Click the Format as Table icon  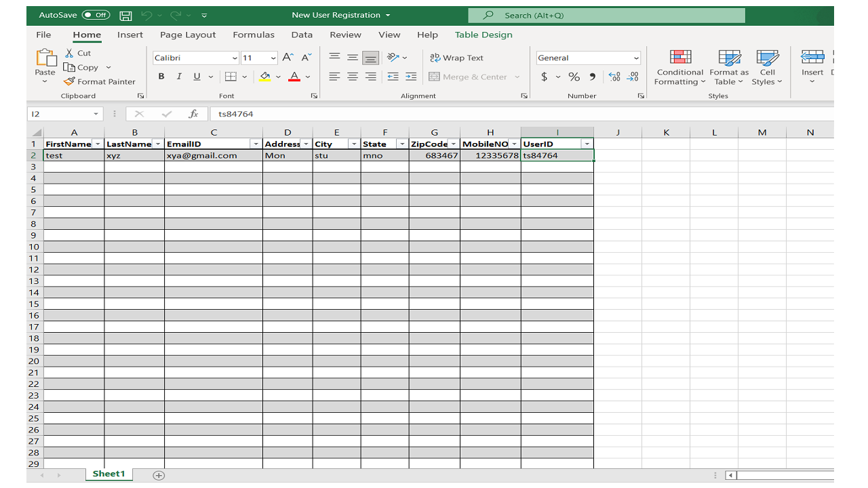729,58
